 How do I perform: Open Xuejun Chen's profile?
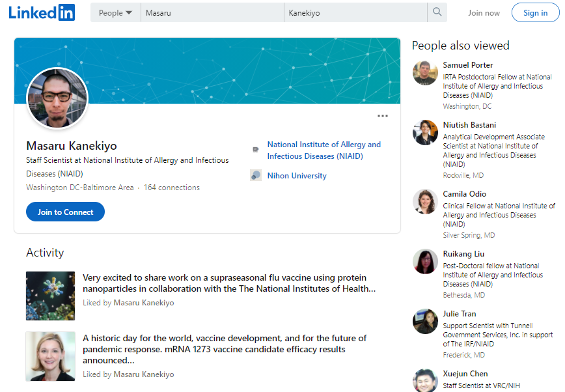click(465, 374)
